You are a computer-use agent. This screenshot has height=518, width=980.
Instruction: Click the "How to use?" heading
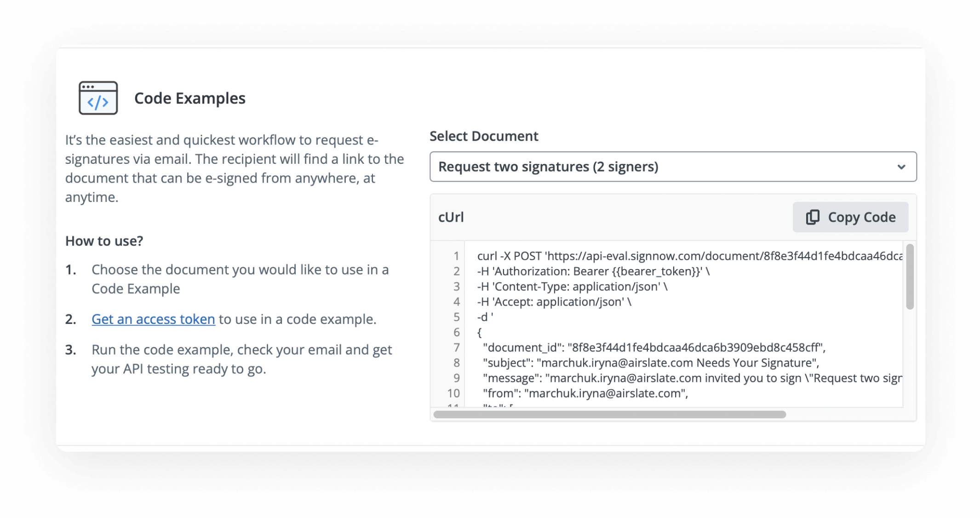pyautogui.click(x=104, y=241)
